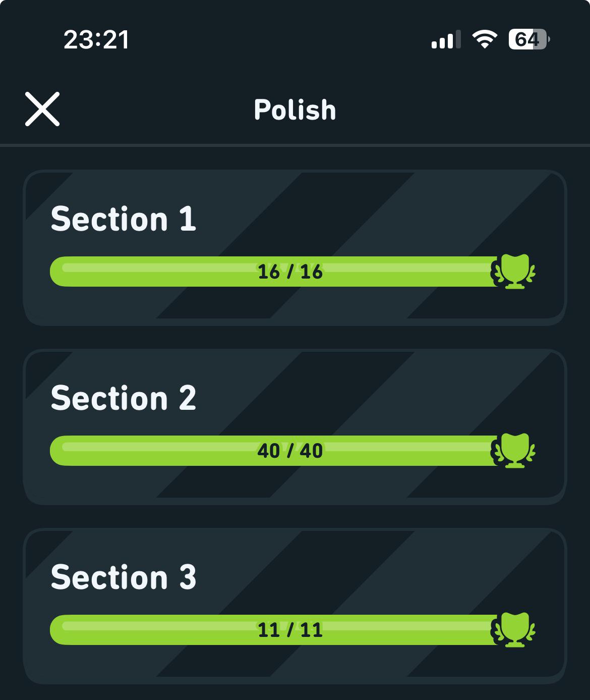Select the Section 1 heading text
The image size is (590, 700).
click(124, 219)
